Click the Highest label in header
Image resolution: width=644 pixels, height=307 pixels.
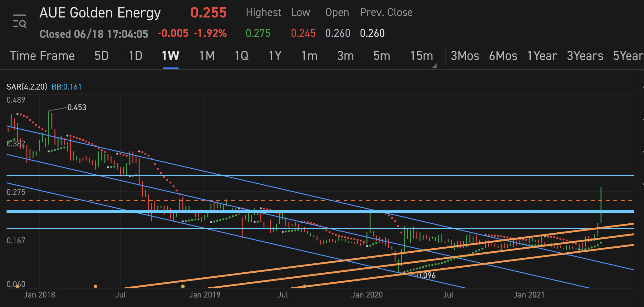coord(263,12)
